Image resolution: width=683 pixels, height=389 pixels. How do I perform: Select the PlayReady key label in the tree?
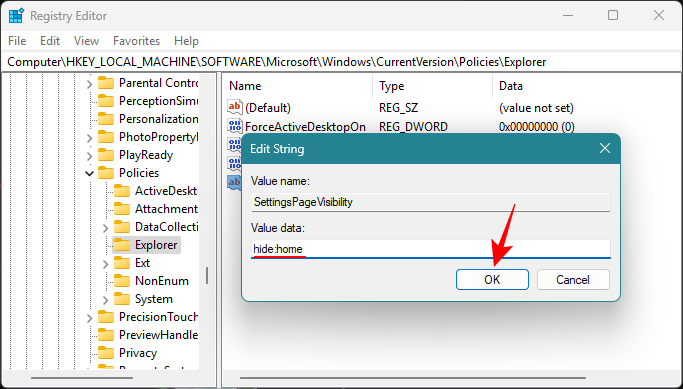pos(146,155)
